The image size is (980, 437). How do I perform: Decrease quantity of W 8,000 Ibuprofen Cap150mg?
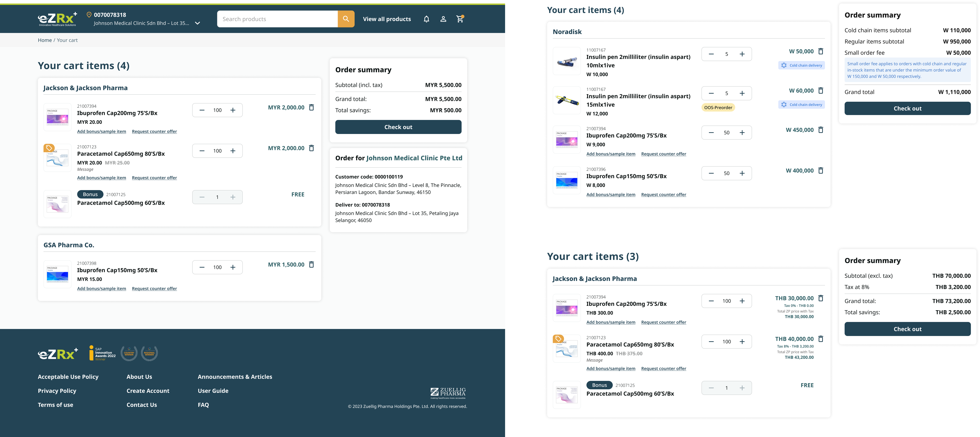pos(711,173)
